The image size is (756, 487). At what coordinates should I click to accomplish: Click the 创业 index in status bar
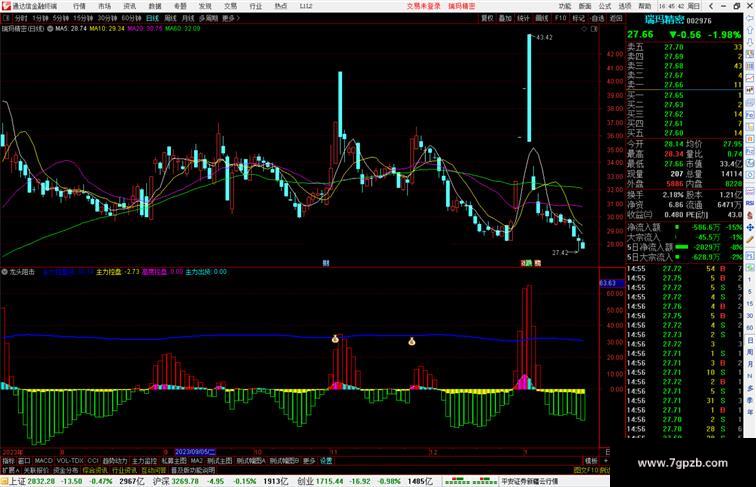point(306,481)
